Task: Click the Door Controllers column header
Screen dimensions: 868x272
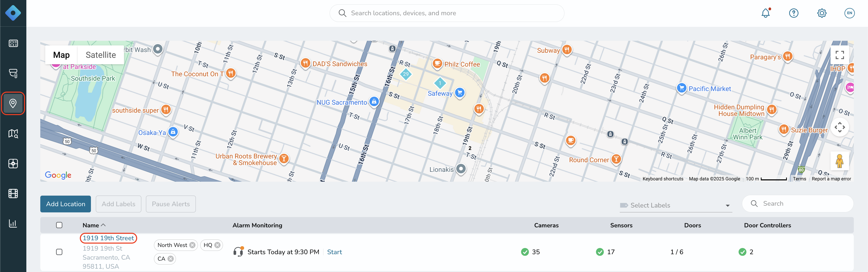Action: click(767, 225)
